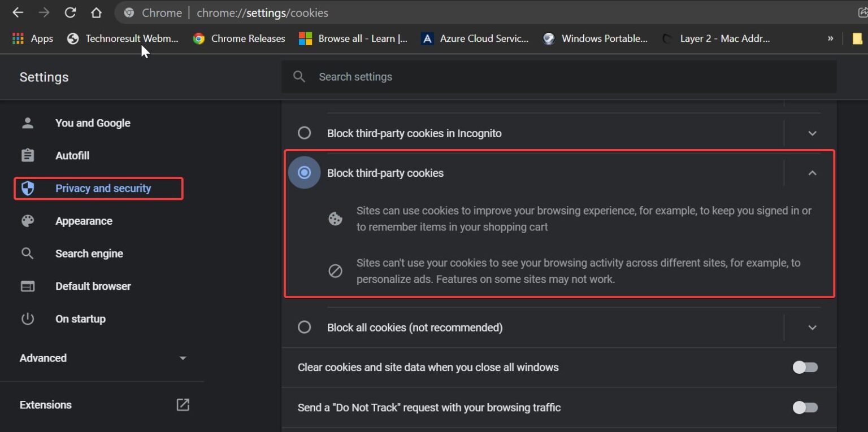
Task: Collapse the Block third-party cookies description
Action: point(812,173)
